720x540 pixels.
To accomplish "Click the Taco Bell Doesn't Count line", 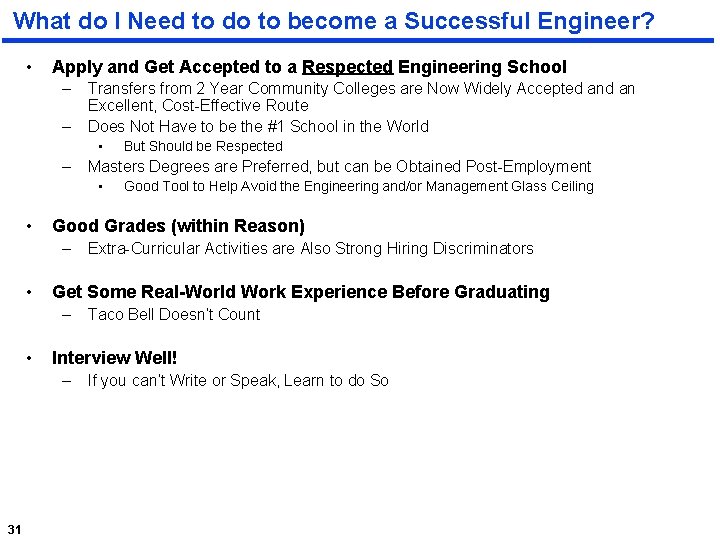I will (x=174, y=315).
